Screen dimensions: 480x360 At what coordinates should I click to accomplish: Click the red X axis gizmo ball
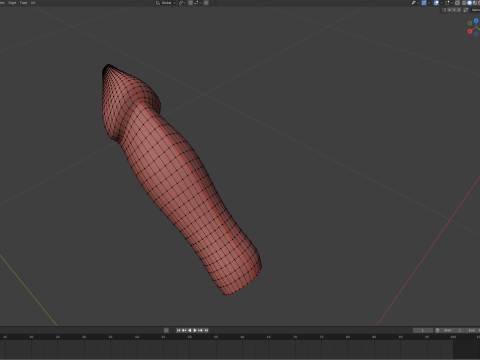tap(470, 31)
